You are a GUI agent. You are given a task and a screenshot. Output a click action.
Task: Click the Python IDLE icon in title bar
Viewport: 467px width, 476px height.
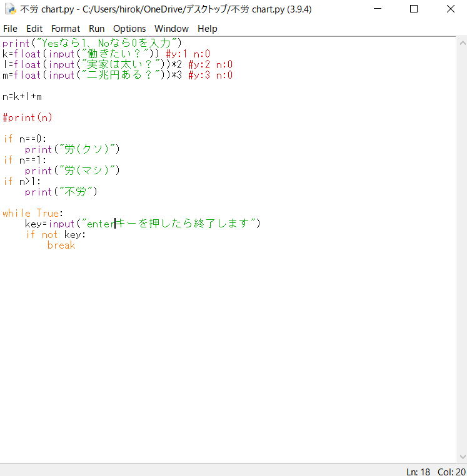(x=10, y=9)
